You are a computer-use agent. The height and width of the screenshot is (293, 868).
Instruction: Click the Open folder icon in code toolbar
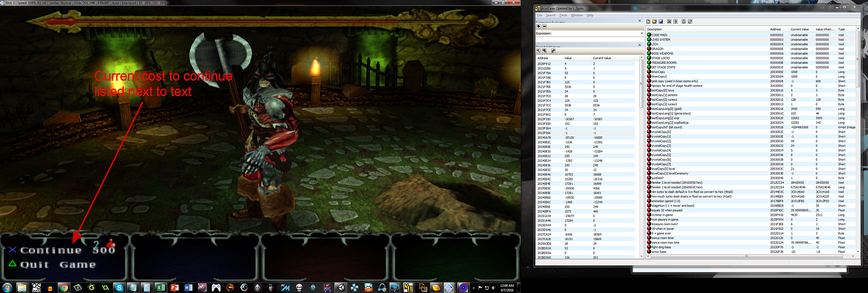[x=654, y=21]
